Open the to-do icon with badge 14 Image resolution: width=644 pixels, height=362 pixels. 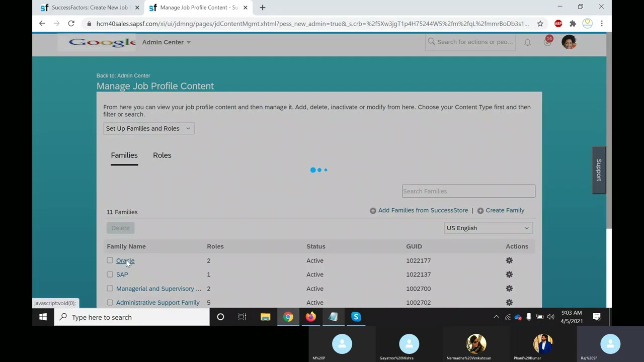point(547,42)
